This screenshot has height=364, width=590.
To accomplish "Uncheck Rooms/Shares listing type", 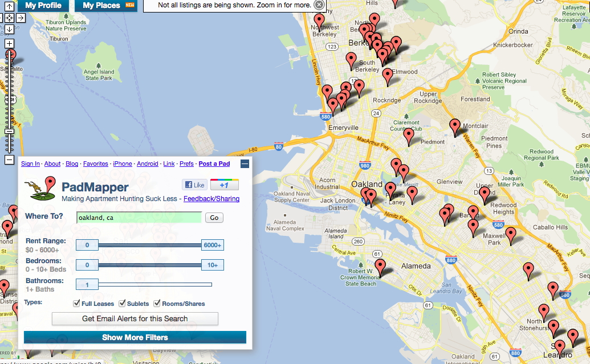I will pyautogui.click(x=157, y=303).
